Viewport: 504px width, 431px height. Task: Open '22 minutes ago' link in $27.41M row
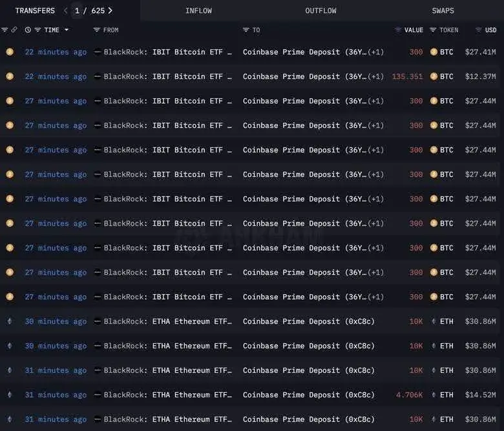point(56,52)
